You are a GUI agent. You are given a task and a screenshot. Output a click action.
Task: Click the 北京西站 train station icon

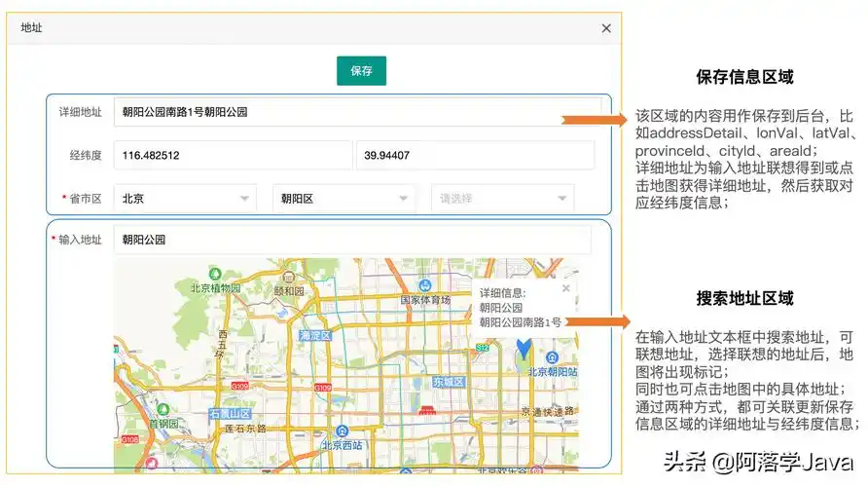(342, 431)
